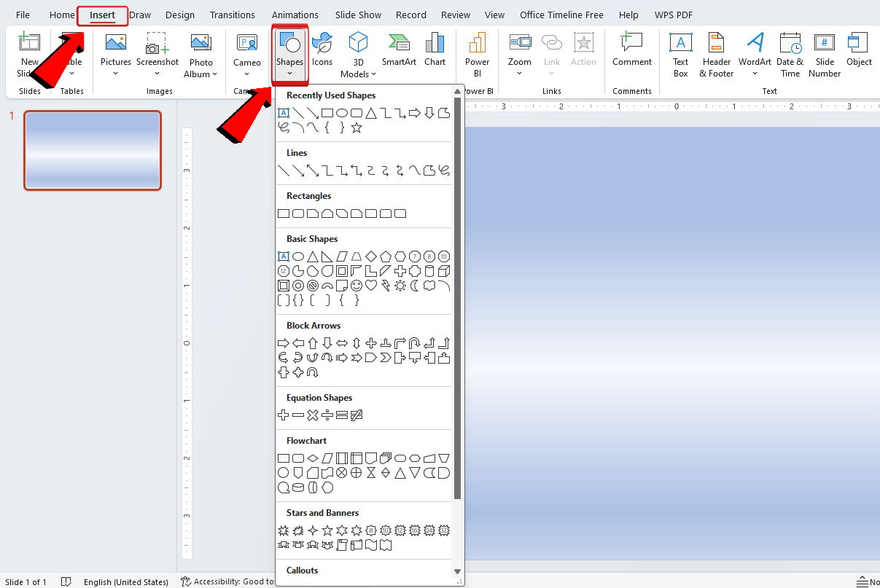Switch to the Design tab
Image resolution: width=880 pixels, height=588 pixels.
[x=179, y=15]
